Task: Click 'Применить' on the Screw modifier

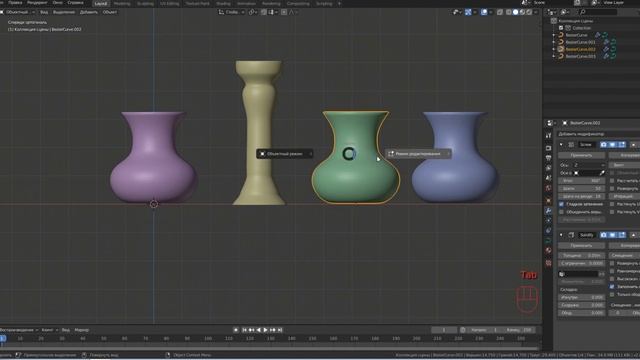Action: (x=582, y=156)
